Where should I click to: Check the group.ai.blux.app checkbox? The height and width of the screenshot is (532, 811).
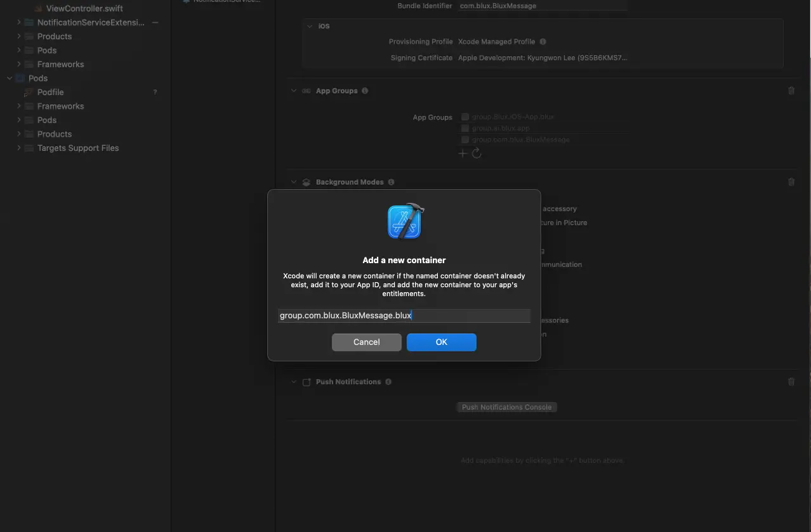point(465,128)
